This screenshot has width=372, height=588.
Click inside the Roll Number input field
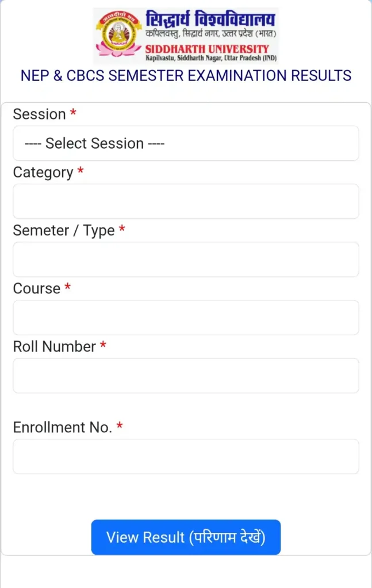(x=186, y=375)
